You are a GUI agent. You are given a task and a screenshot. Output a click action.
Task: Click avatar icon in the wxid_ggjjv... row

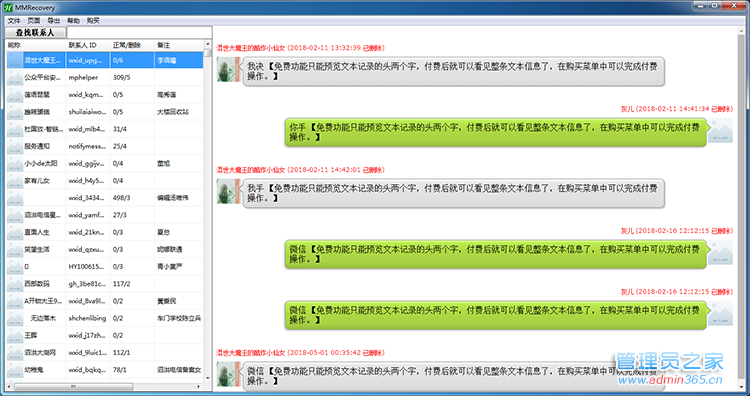tap(15, 164)
